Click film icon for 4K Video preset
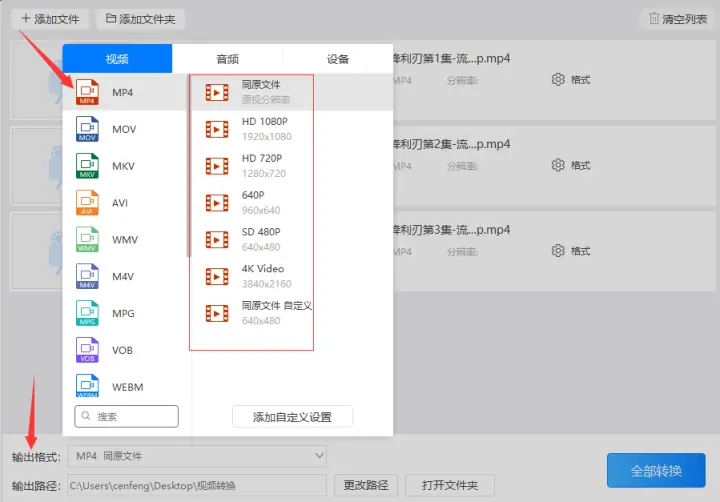The height and width of the screenshot is (502, 720). point(217,276)
